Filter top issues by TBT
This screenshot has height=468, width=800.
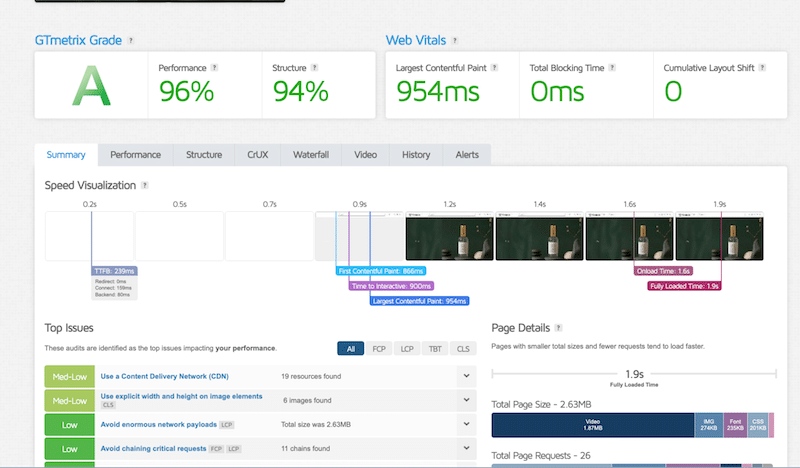pos(437,348)
